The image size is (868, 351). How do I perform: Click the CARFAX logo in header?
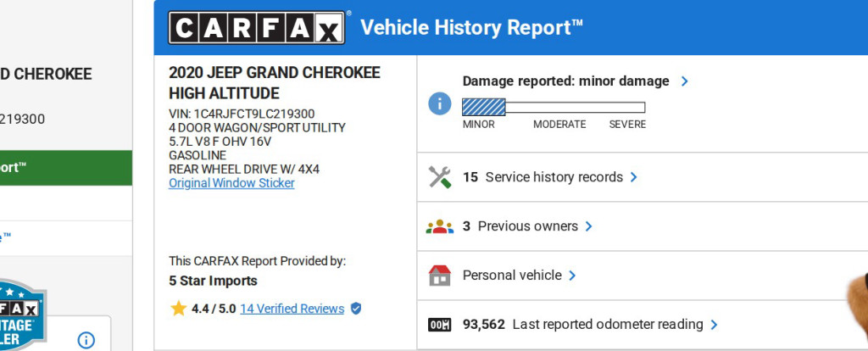point(258,27)
